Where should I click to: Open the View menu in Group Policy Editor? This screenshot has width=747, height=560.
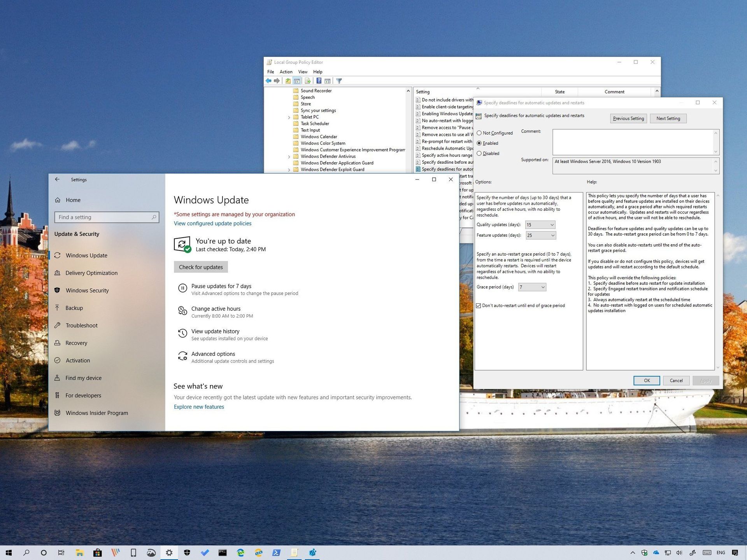pos(303,72)
